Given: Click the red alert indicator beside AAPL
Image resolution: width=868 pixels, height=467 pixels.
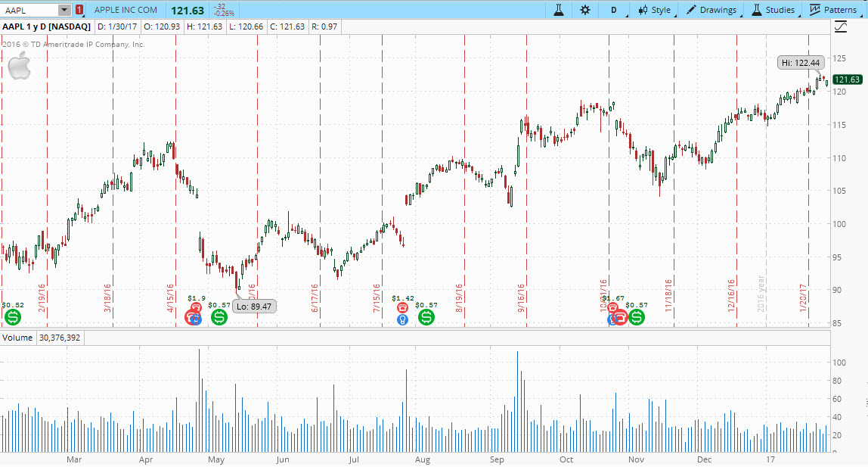Looking at the screenshot, I should pos(79,10).
